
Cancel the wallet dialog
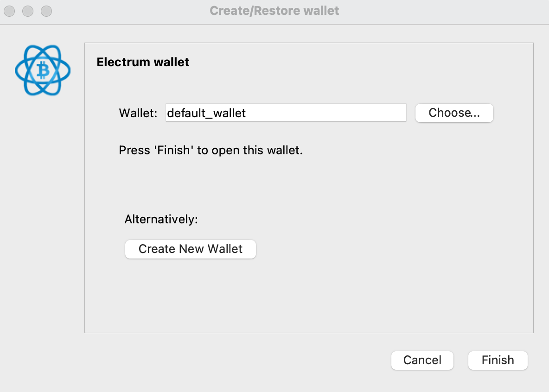422,360
